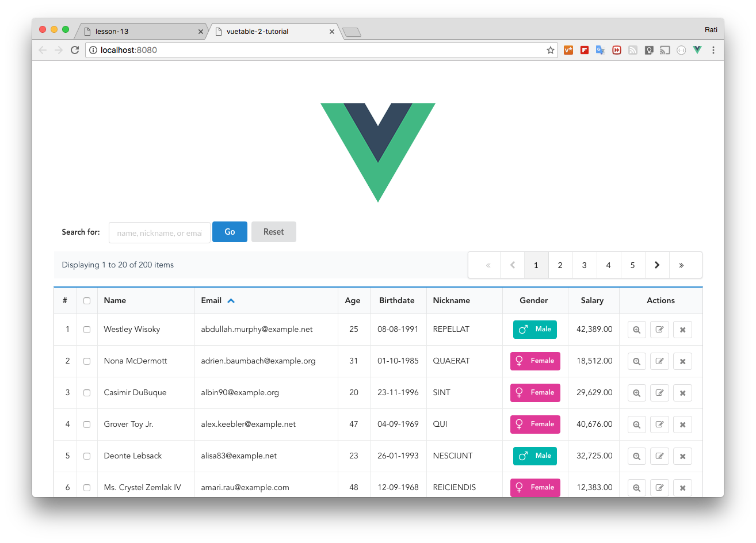Go to page 4 of results
The image size is (756, 543).
(x=609, y=265)
